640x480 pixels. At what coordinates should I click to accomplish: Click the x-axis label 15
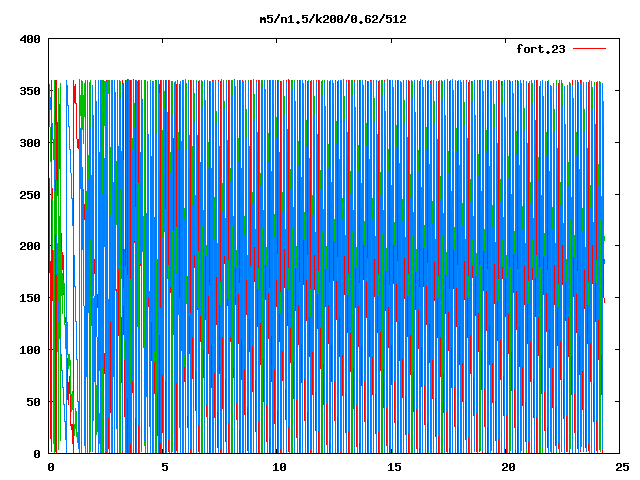click(x=394, y=467)
